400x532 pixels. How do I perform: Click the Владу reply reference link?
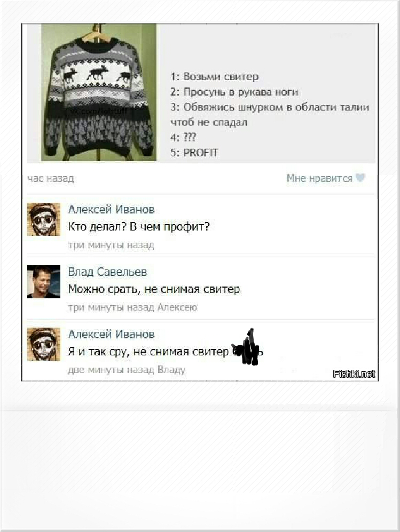coord(171,370)
